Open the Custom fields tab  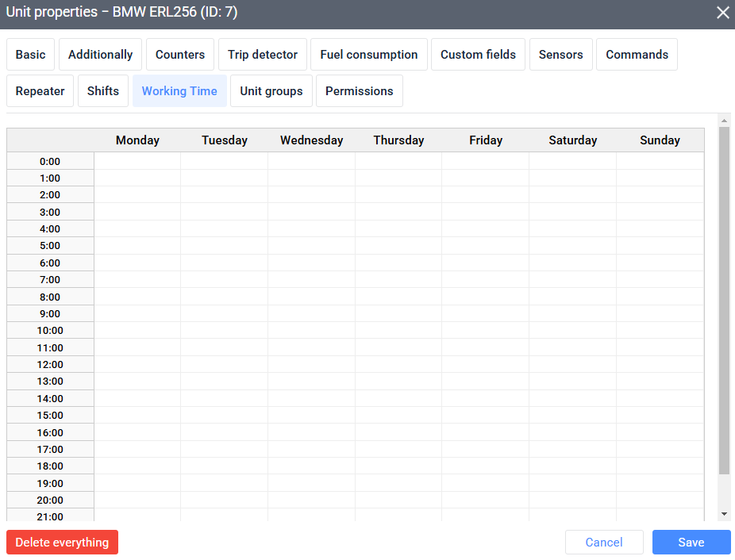click(478, 55)
